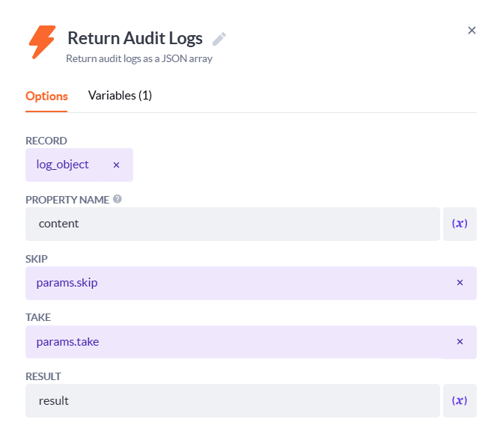Open the Variables (1) tab
The width and height of the screenshot is (500, 422).
(x=120, y=96)
